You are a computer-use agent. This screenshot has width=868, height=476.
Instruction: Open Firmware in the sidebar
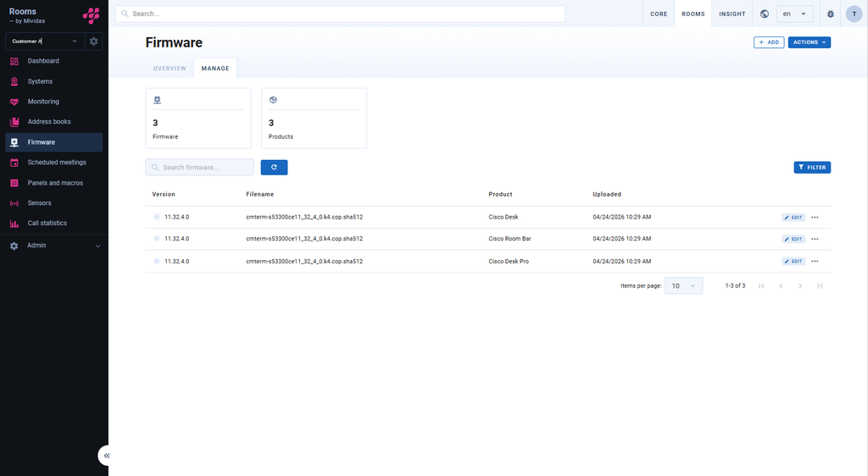click(x=53, y=142)
